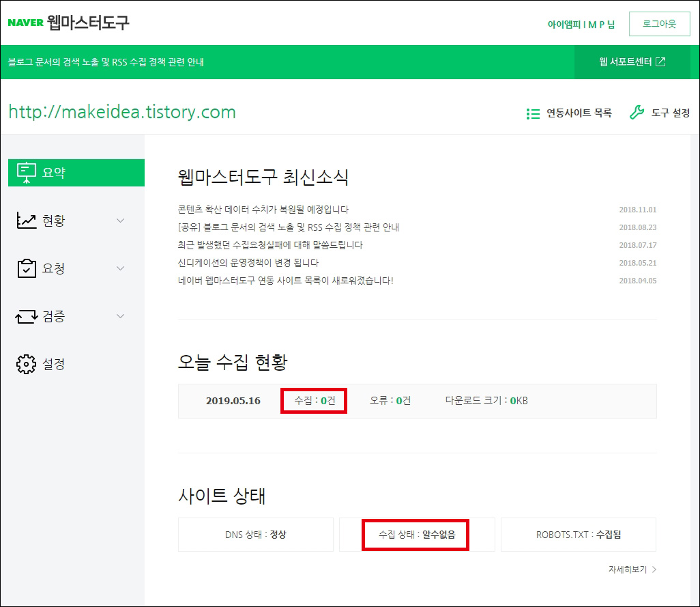Open news 신디케이션의 운영정책이 변경 됩니다
The height and width of the screenshot is (607, 700).
(248, 263)
